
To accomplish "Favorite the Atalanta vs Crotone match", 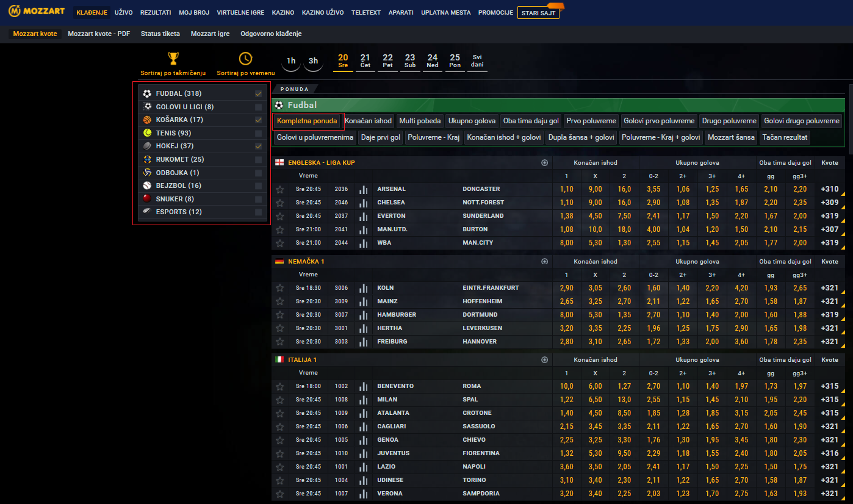I will [x=280, y=413].
